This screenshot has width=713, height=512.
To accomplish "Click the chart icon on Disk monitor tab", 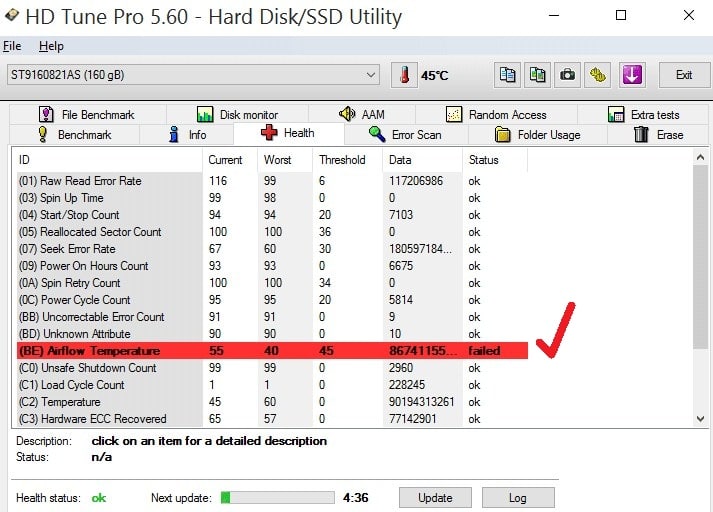I will tap(205, 114).
